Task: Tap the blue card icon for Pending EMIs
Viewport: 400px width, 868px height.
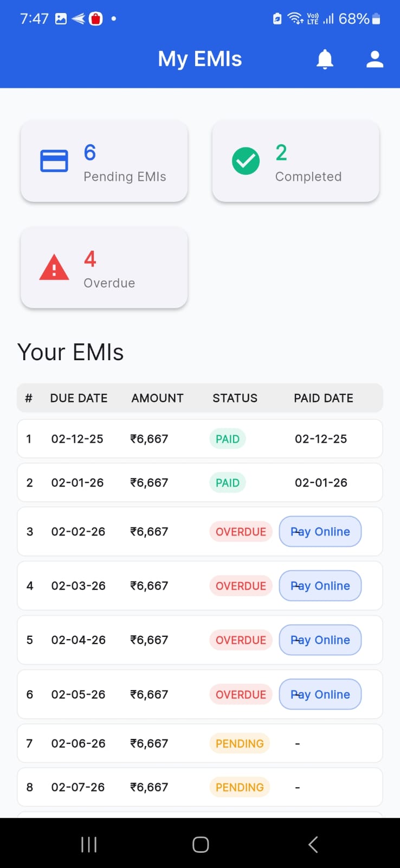Action: click(x=54, y=161)
